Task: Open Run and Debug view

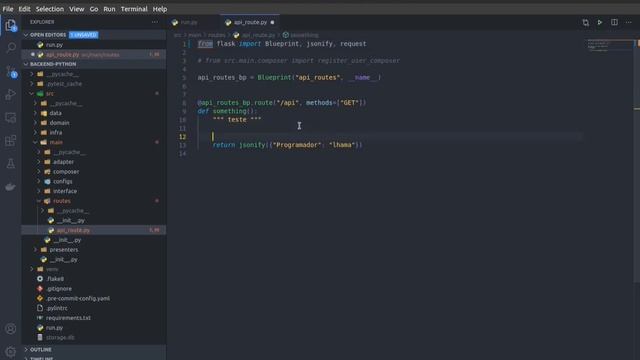Action: [x=11, y=94]
